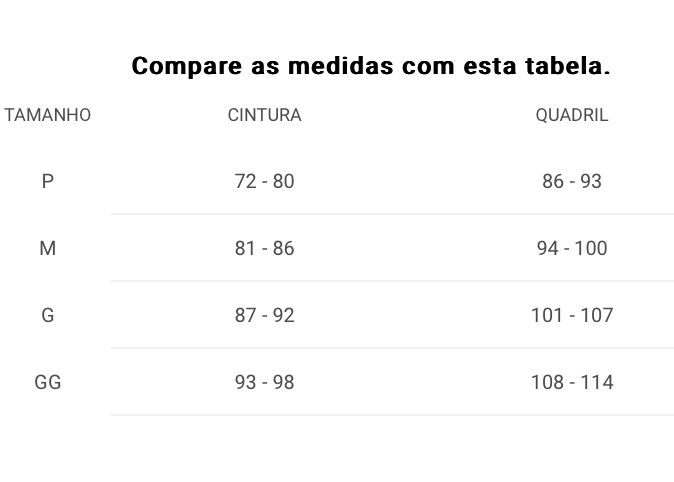Select hip range 101 - 107
Image resolution: width=674 pixels, height=482 pixels.
[572, 315]
